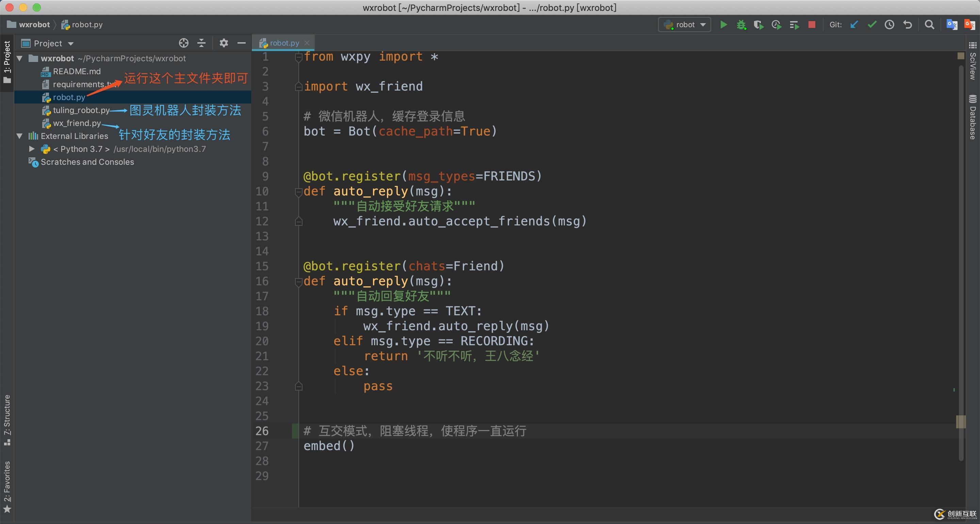980x524 pixels.
Task: Collapse the wxrobot project root folder
Action: click(x=20, y=58)
